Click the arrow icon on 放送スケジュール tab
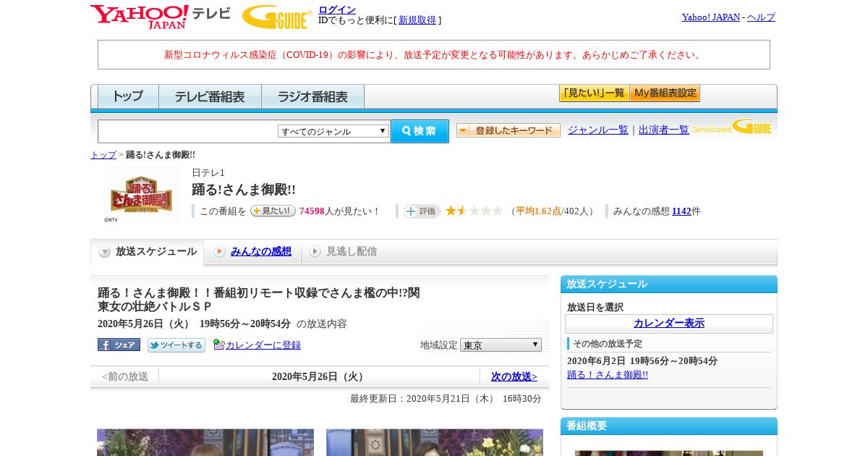Screen dimensions: 868x456 [105, 252]
